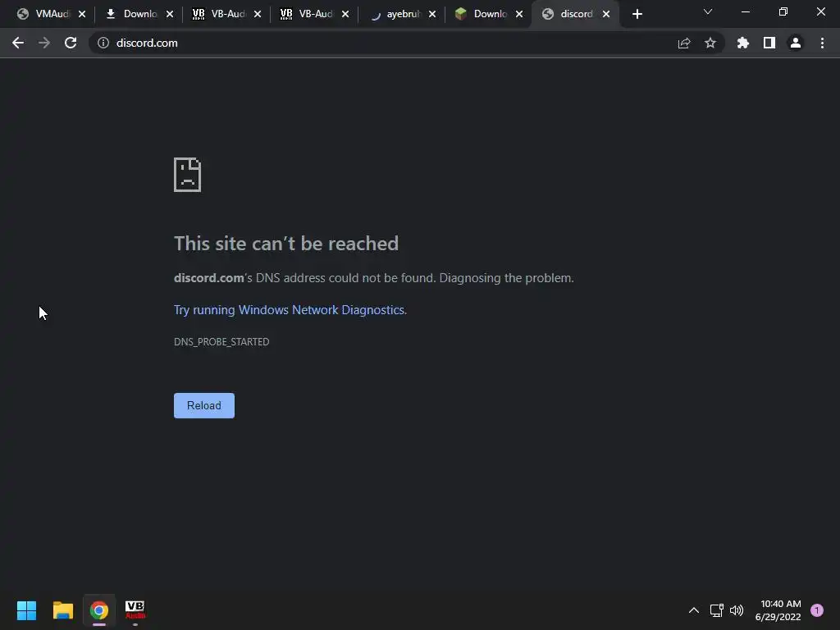Open network status tray icon
Viewport: 840px width, 630px height.
(716, 610)
